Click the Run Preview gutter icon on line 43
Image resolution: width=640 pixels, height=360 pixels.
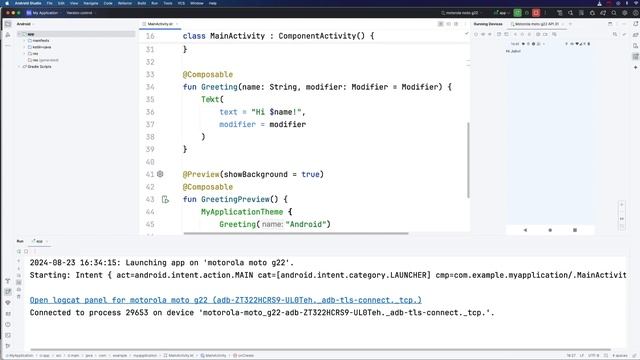[165, 199]
